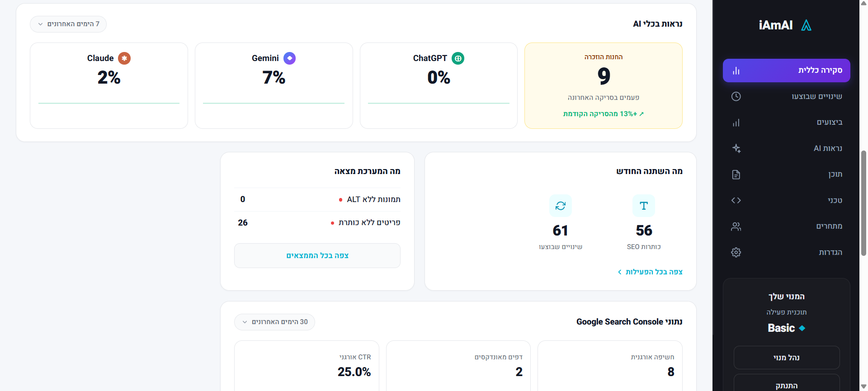The image size is (868, 391).
Task: Click the Claude 2% visibility card
Action: 109,85
